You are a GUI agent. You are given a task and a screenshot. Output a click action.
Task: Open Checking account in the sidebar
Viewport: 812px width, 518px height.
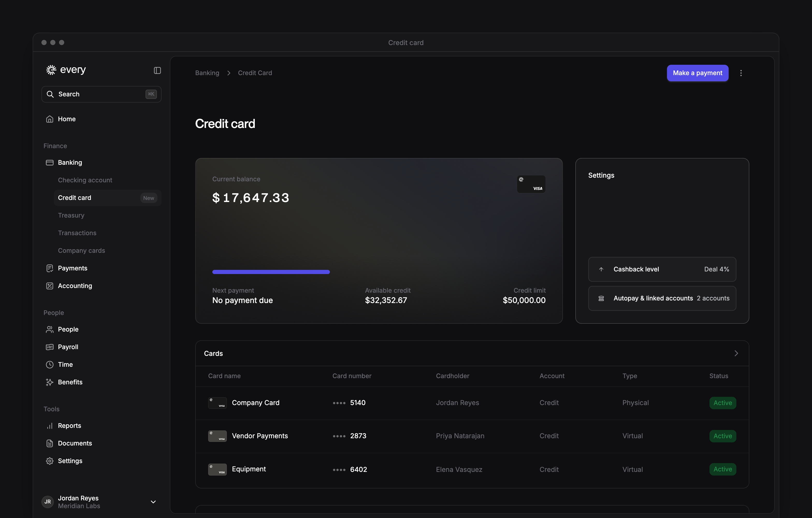[85, 180]
